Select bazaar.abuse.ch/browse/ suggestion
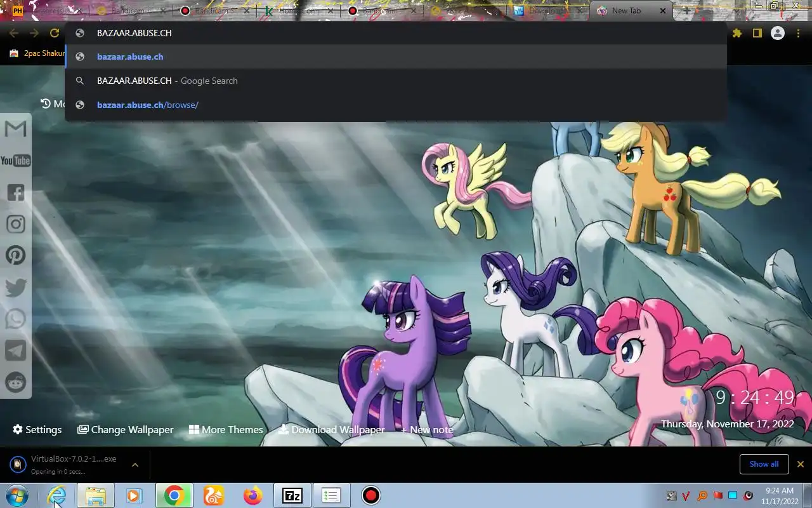 point(396,105)
